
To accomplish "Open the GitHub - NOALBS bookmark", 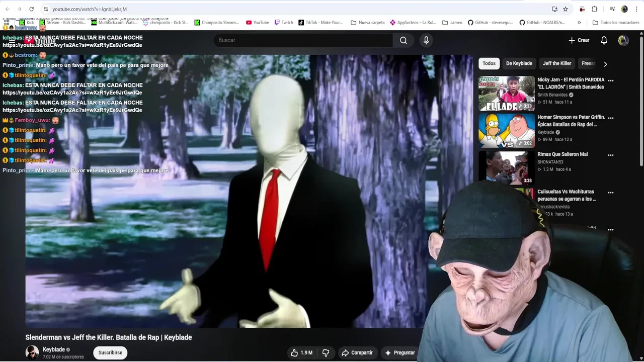I will [x=542, y=22].
